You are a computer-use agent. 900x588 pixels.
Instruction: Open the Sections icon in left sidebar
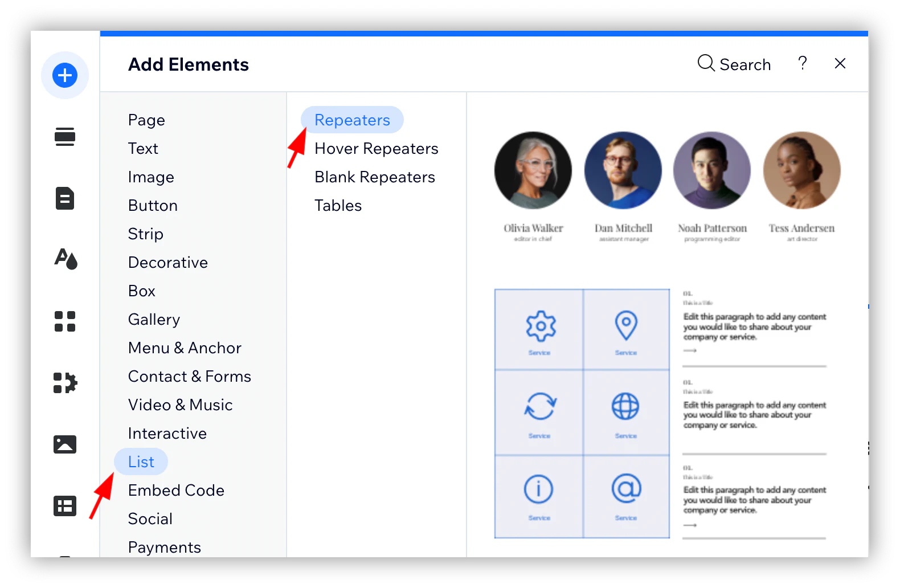(65, 137)
